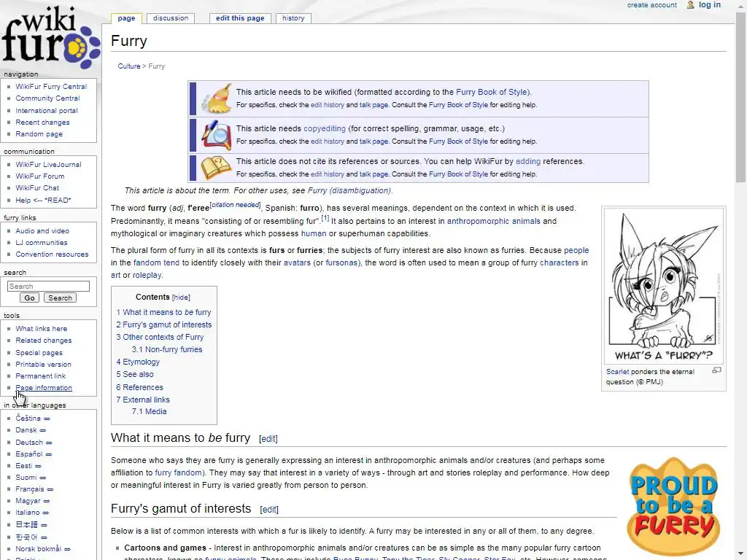
Task: Click the Go button
Action: coord(29,297)
